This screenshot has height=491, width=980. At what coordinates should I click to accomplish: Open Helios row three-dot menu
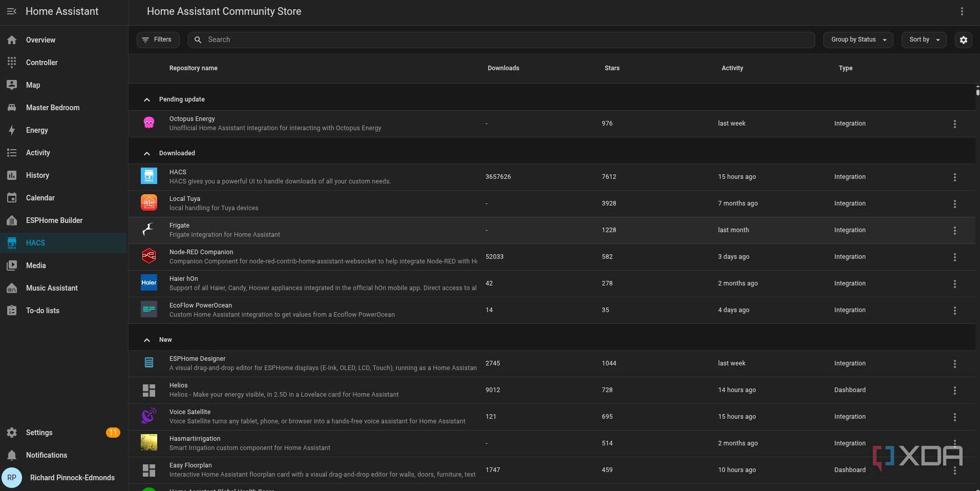[954, 390]
